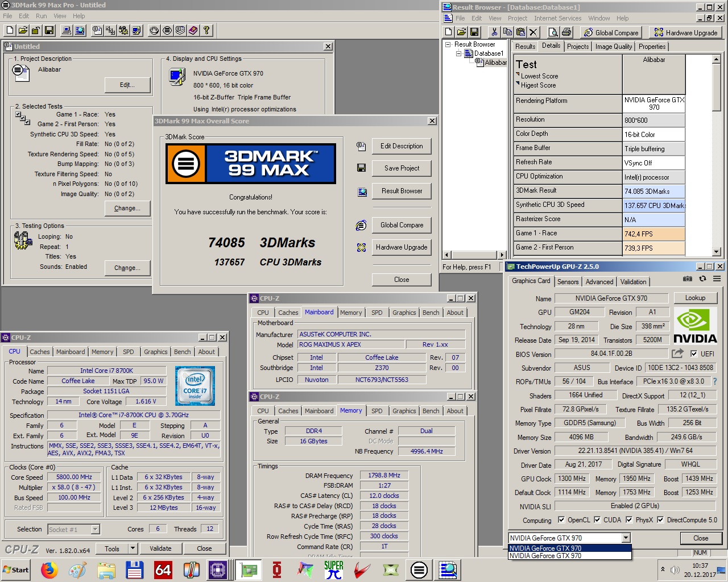Click Cut scissors icon in Result Browser toolbar

click(x=494, y=32)
